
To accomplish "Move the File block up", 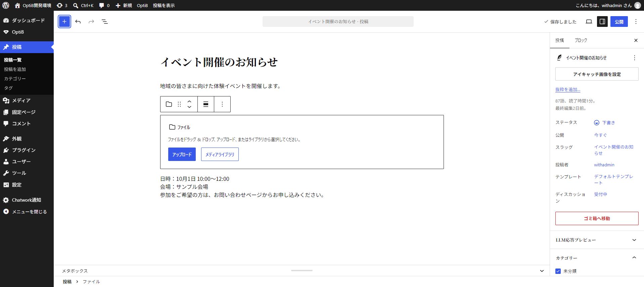I will click(x=189, y=101).
